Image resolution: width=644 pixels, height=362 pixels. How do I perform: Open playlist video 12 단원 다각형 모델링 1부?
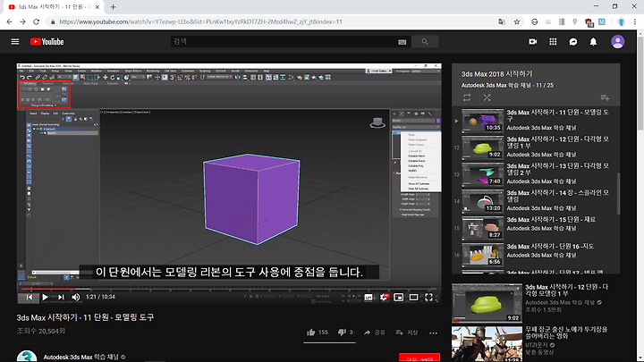pos(558,142)
